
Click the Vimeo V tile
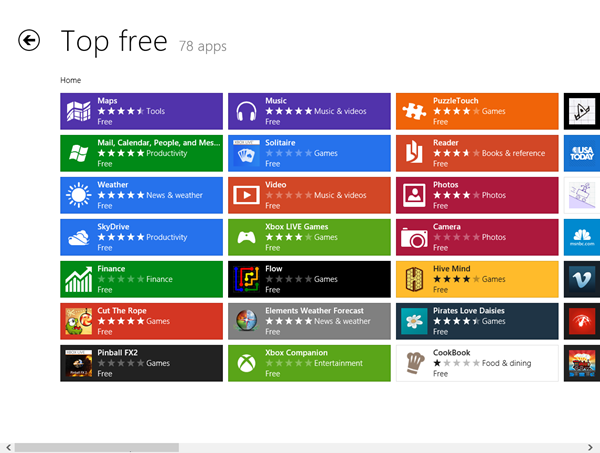click(582, 279)
